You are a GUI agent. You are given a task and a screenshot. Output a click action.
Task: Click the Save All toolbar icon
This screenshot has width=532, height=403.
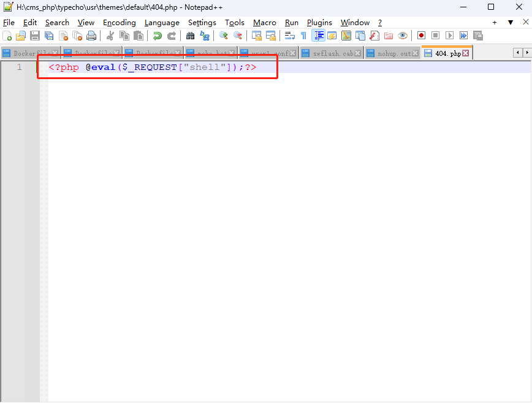49,36
